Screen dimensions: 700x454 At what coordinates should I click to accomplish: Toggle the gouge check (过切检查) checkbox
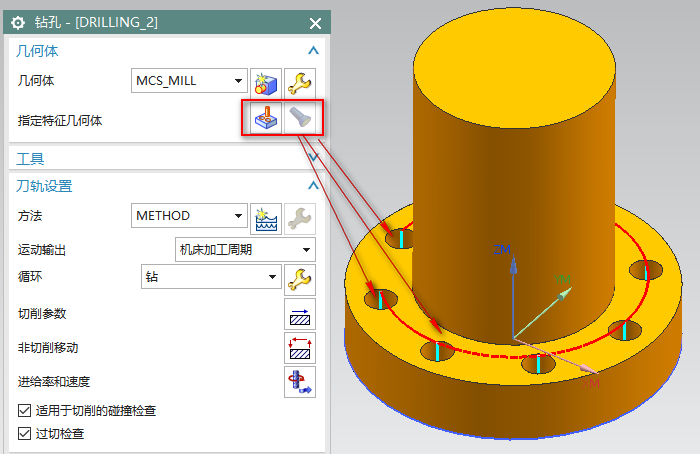(25, 433)
